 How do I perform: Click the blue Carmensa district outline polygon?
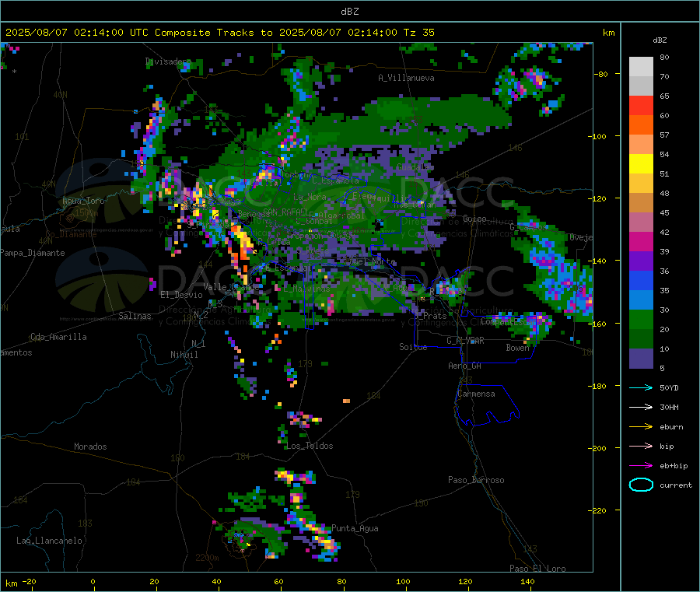click(487, 405)
